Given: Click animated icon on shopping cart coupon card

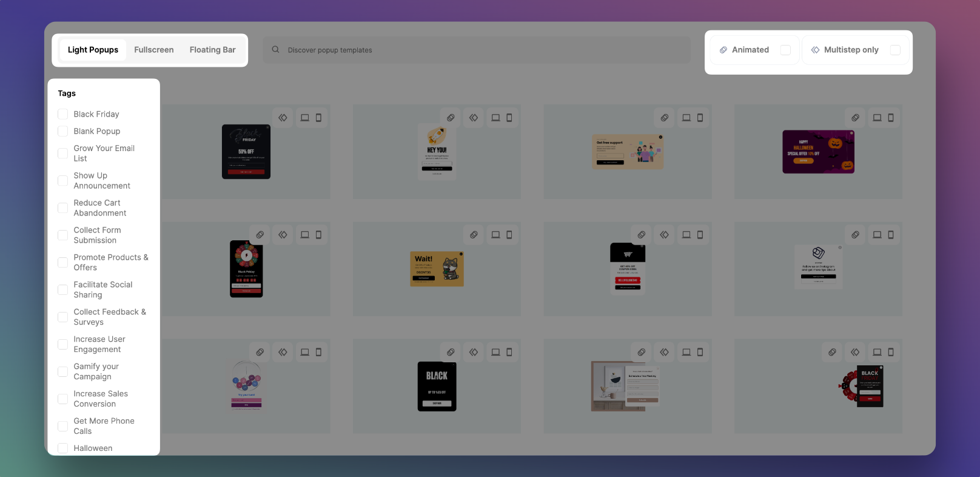Looking at the screenshot, I should click(642, 235).
